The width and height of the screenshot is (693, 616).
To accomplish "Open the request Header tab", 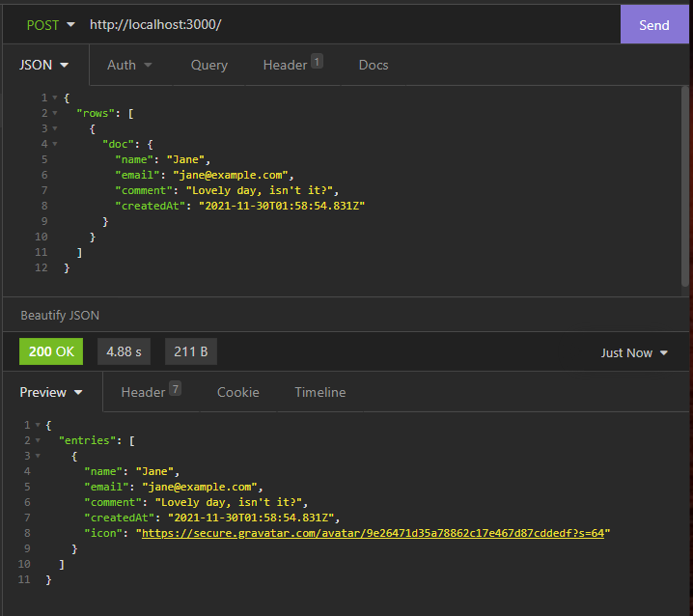I will point(292,65).
